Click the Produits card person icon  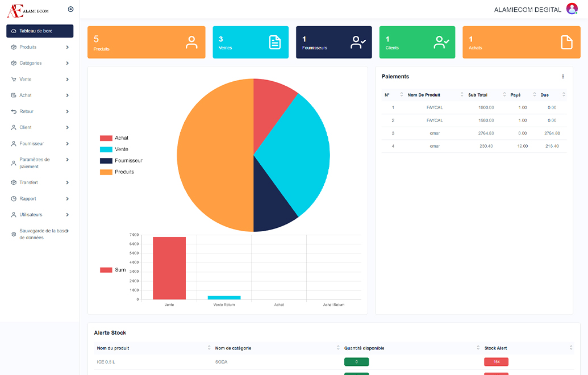(x=191, y=43)
